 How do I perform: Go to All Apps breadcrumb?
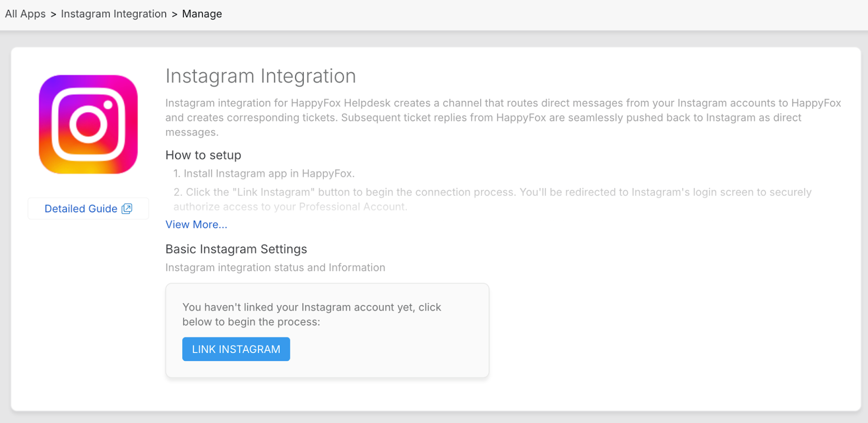[x=25, y=14]
